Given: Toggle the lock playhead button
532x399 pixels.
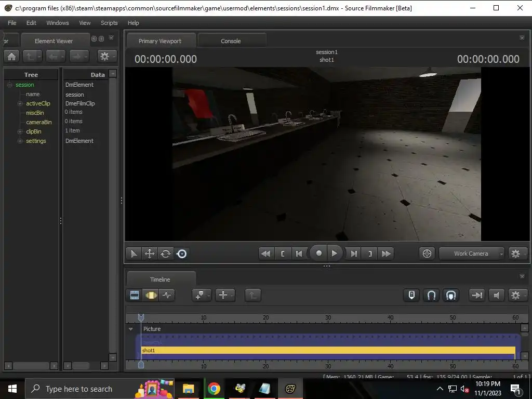Looking at the screenshot, I should tap(411, 295).
